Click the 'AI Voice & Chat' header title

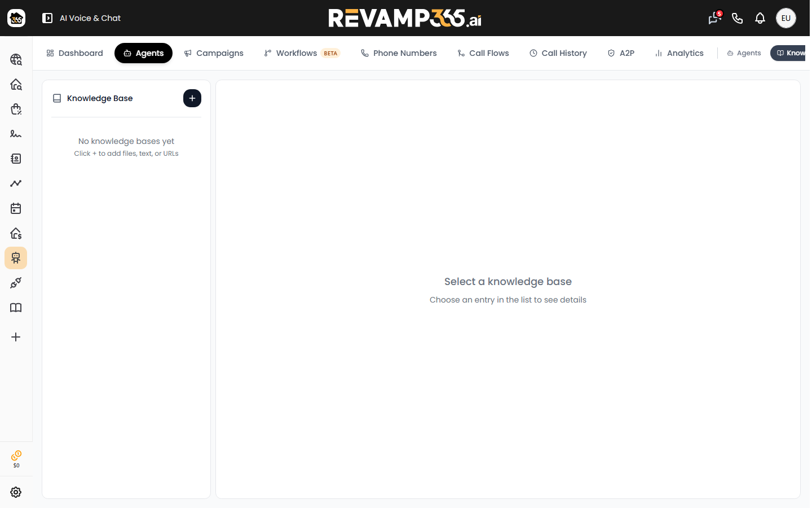tap(90, 18)
